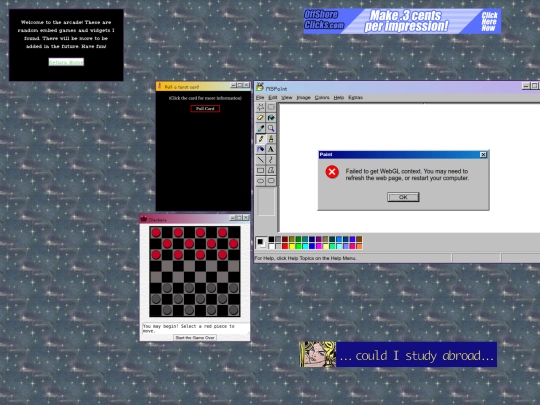Minimize the Pull a tarot card window
540x405 pixels.
233,85
